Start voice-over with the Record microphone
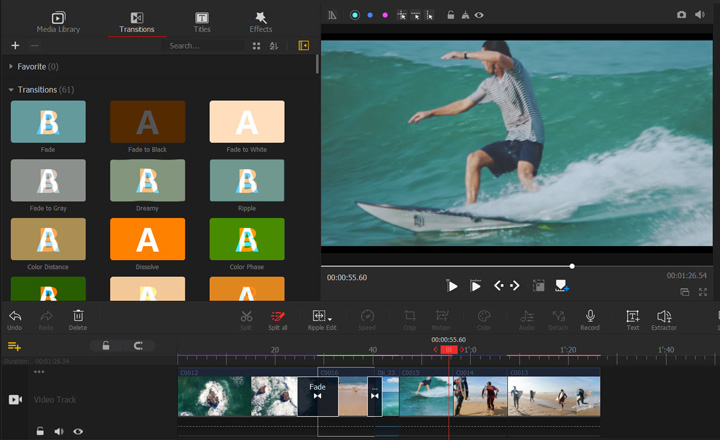Viewport: 720px width, 440px height. 590,316
